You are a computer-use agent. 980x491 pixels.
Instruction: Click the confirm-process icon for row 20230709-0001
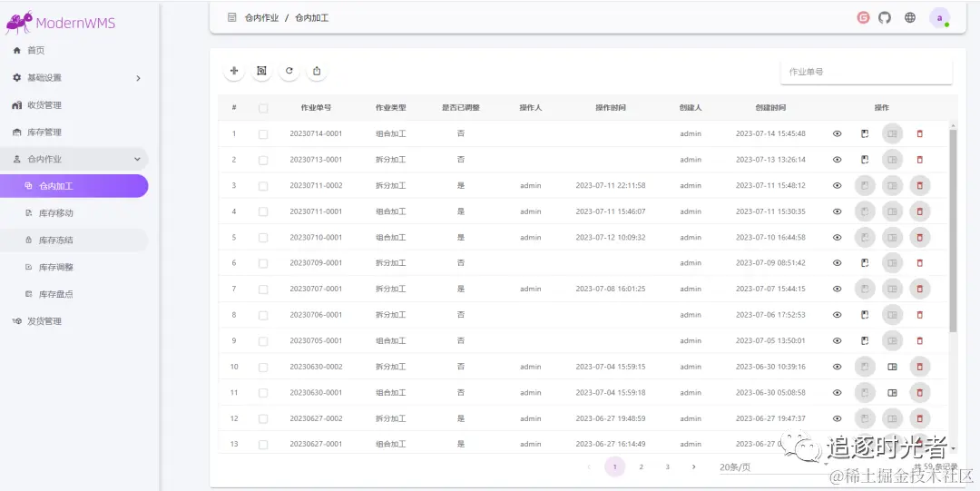[865, 262]
